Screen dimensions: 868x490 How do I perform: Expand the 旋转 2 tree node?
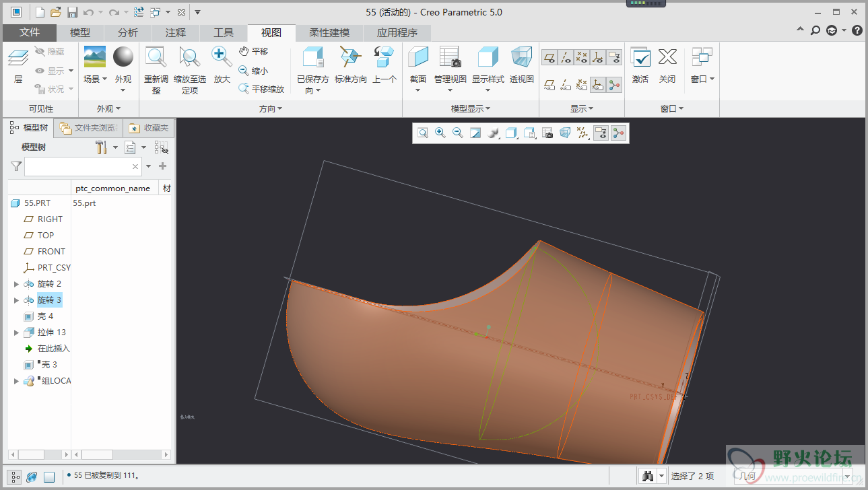point(17,284)
